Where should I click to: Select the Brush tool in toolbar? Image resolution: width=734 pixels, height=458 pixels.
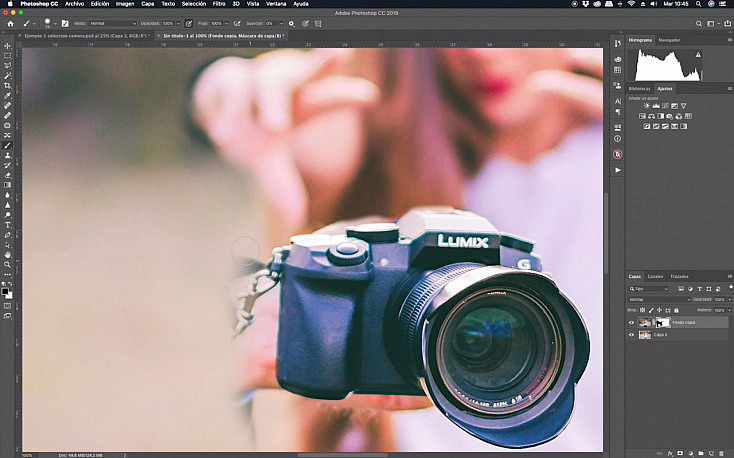(7, 145)
